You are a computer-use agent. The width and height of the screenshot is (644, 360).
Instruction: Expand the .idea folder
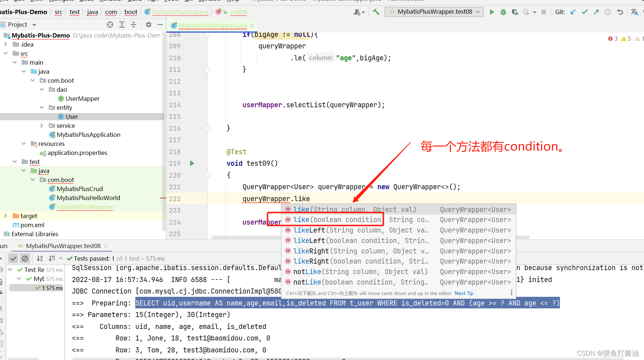tap(5, 44)
